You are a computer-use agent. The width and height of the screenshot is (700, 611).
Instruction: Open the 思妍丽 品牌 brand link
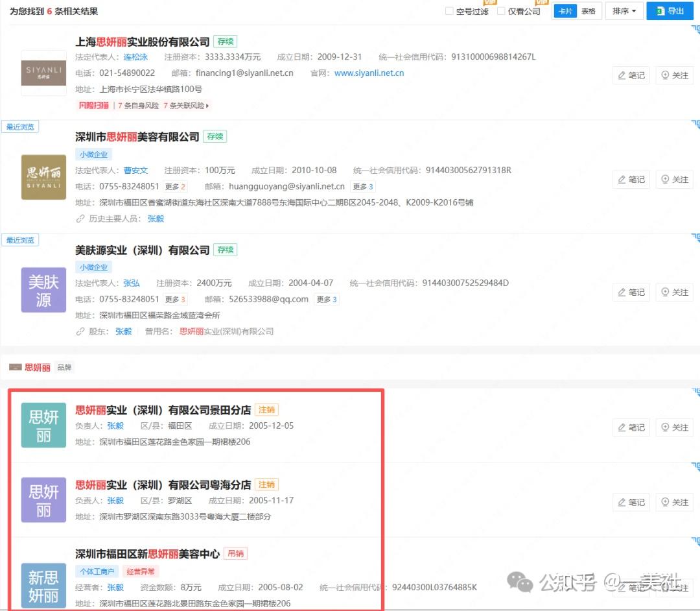[38, 368]
